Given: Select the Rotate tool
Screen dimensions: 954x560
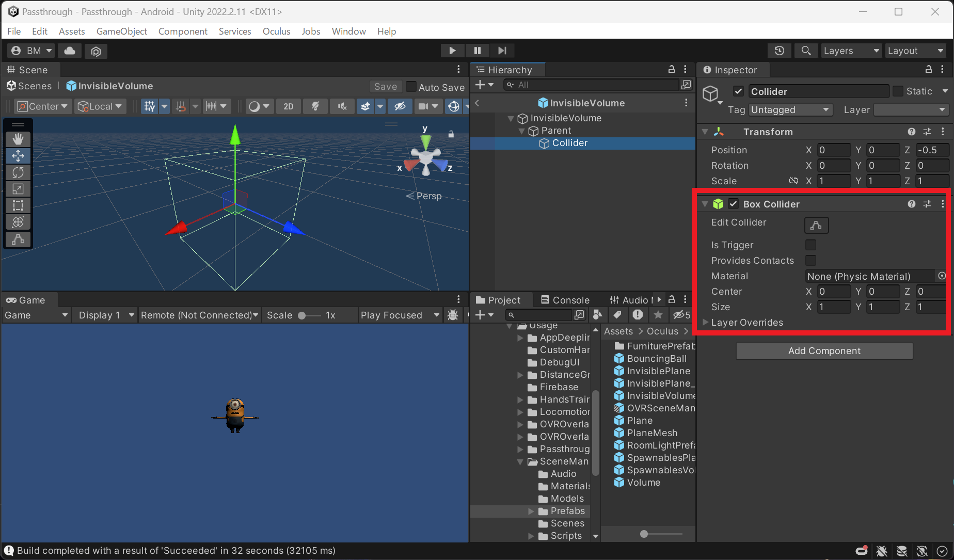Looking at the screenshot, I should click(18, 172).
